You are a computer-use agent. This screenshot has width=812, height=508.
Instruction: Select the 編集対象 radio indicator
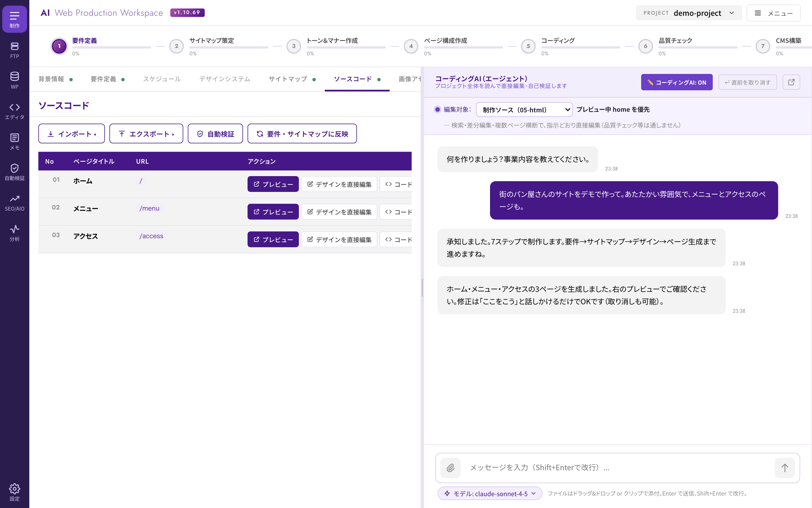[438, 110]
